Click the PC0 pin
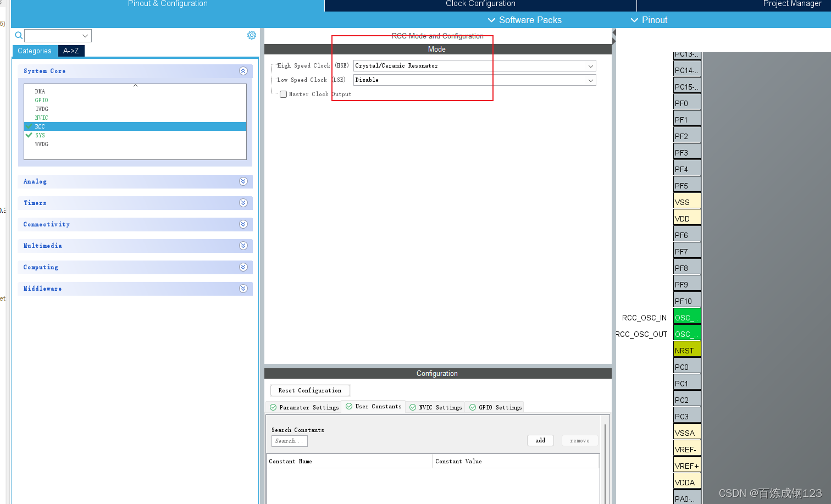The height and width of the screenshot is (504, 831). (687, 367)
